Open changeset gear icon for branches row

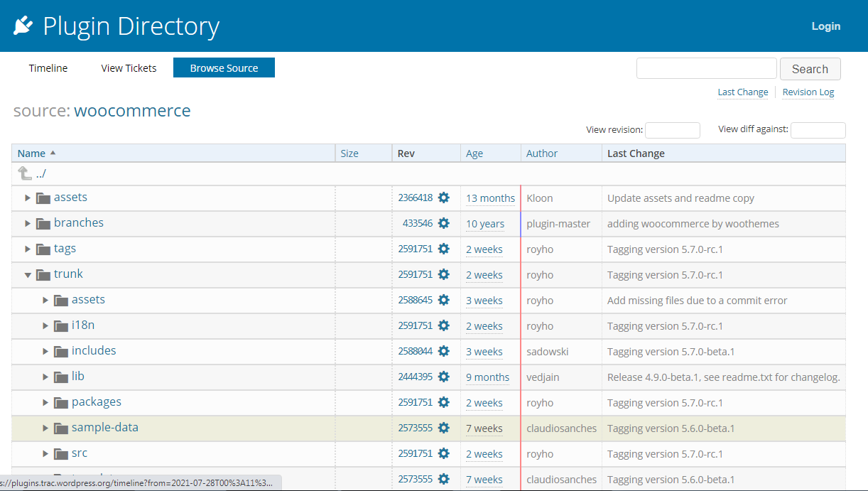click(444, 223)
